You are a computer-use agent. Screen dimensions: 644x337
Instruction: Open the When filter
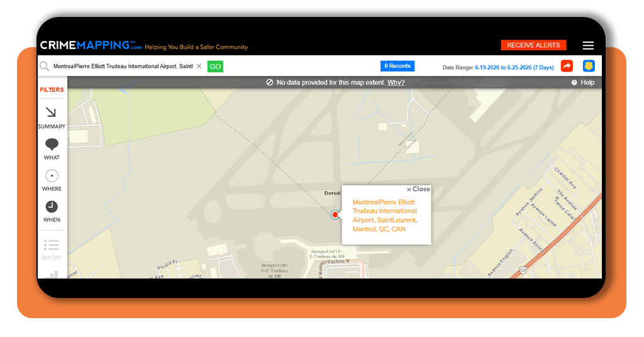[x=52, y=211]
